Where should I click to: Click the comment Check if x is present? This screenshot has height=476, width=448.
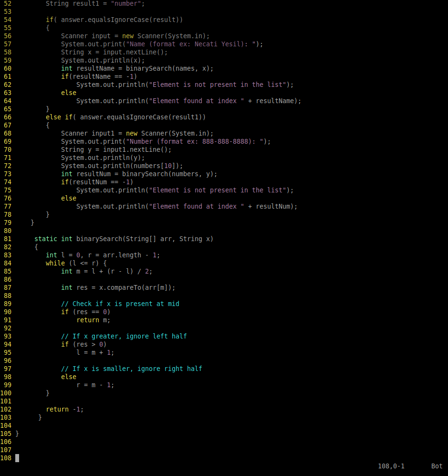119,304
